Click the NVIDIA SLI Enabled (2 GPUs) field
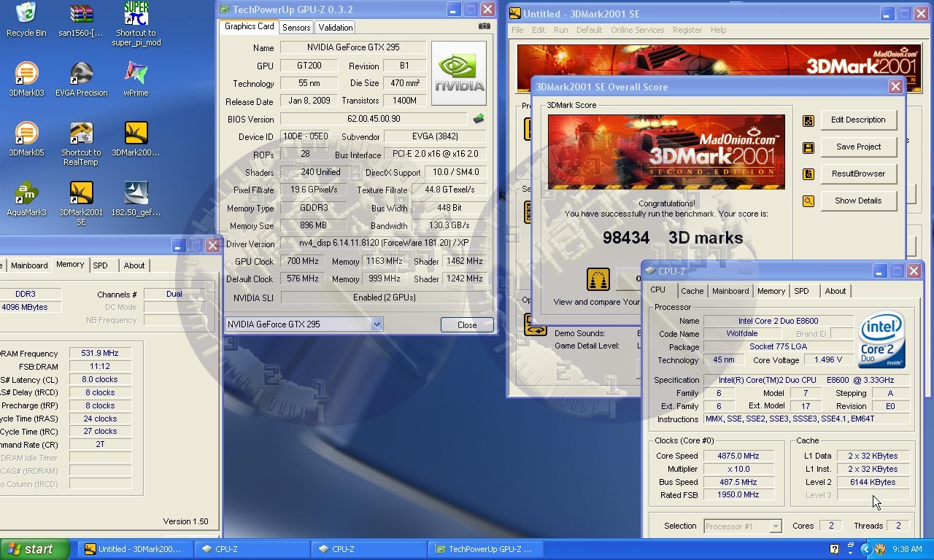Image resolution: width=934 pixels, height=560 pixels. point(382,297)
